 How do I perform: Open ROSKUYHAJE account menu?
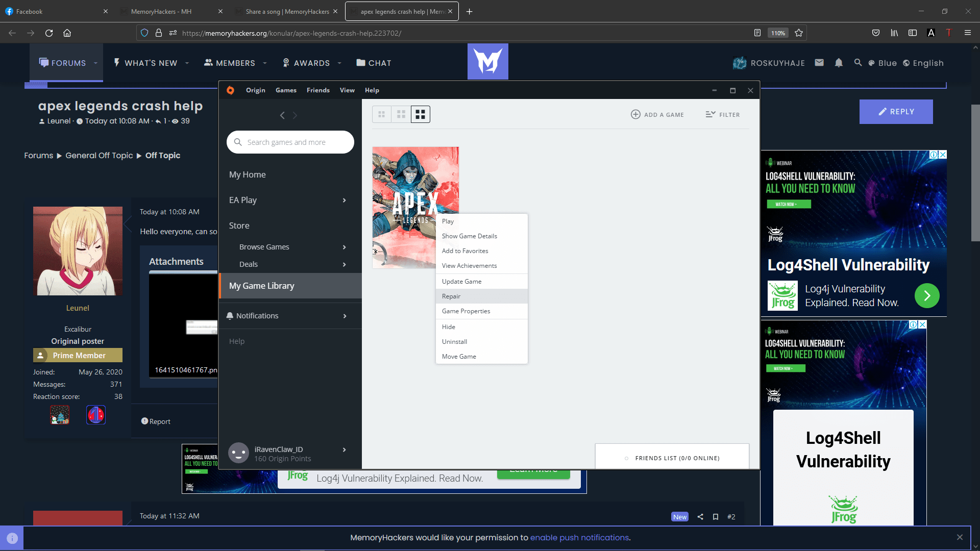point(769,63)
